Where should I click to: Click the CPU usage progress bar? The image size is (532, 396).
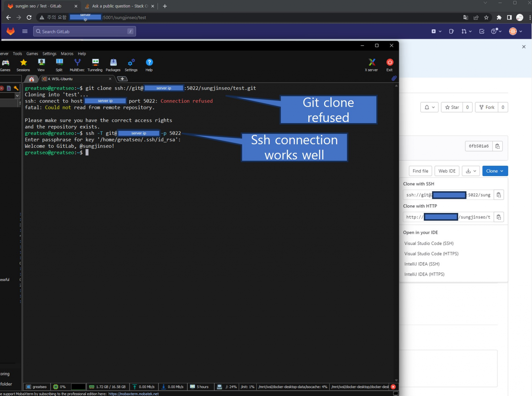79,387
